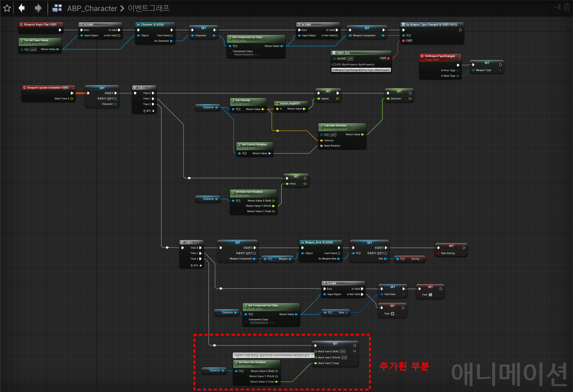
Task: Select the Get Velocity node title
Action: pos(243,100)
